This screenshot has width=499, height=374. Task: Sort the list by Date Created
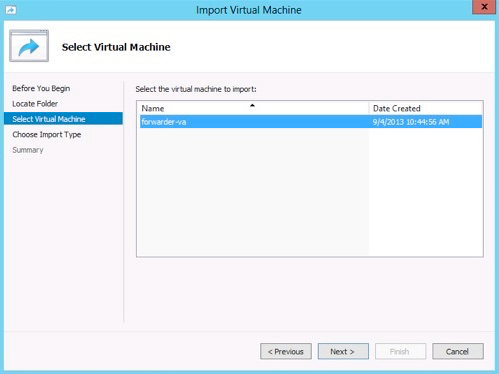pos(425,108)
